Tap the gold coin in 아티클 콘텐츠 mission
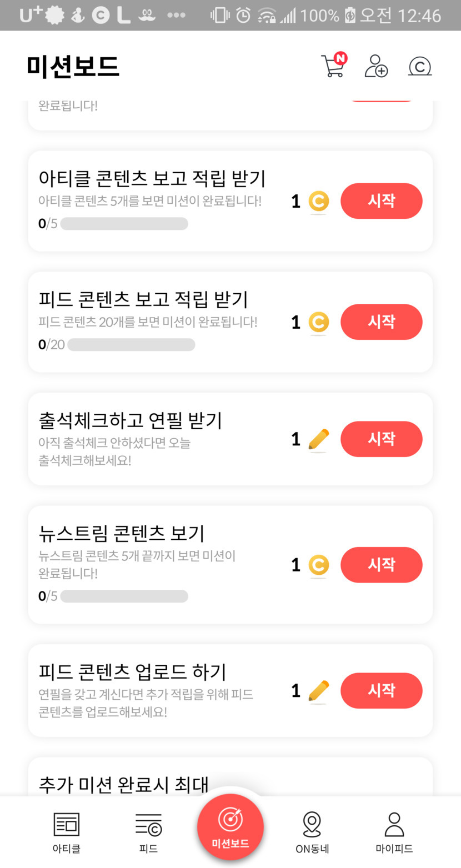This screenshot has width=461, height=868. [318, 202]
